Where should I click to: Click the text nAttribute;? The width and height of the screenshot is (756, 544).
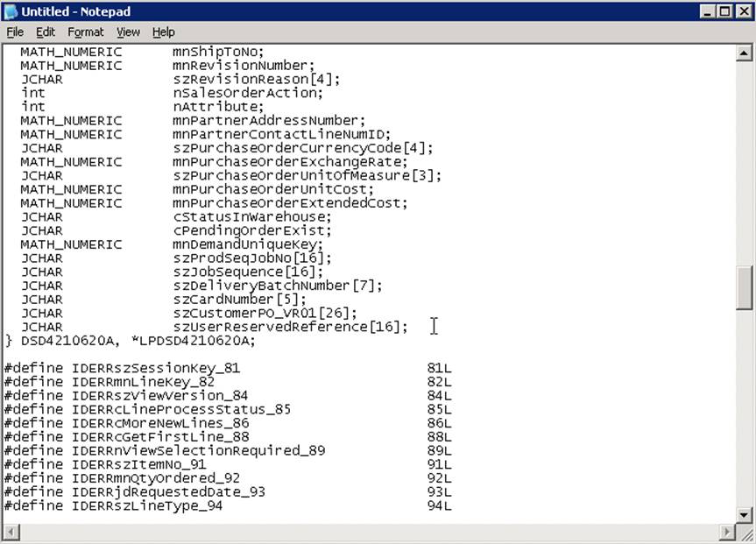[x=218, y=107]
